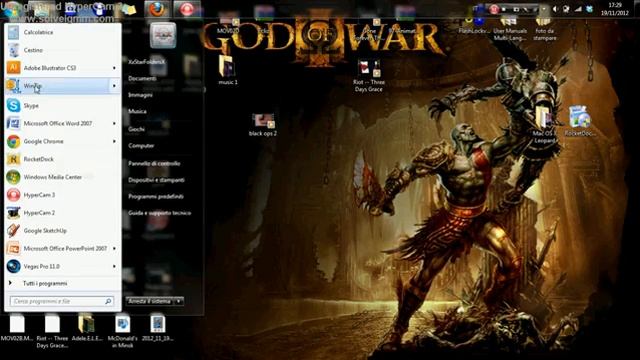Viewport: 640px width, 360px height.
Task: Select the music 1 folder on desktop
Action: (x=228, y=70)
